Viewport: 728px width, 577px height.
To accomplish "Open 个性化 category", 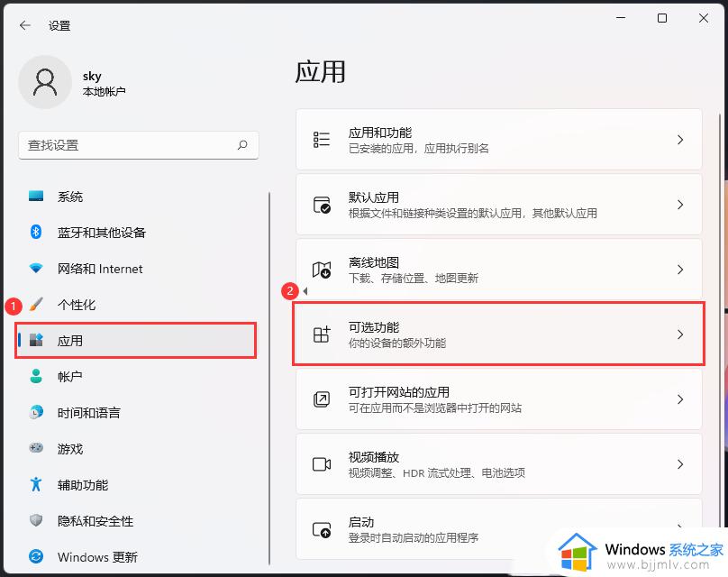I will (x=77, y=305).
